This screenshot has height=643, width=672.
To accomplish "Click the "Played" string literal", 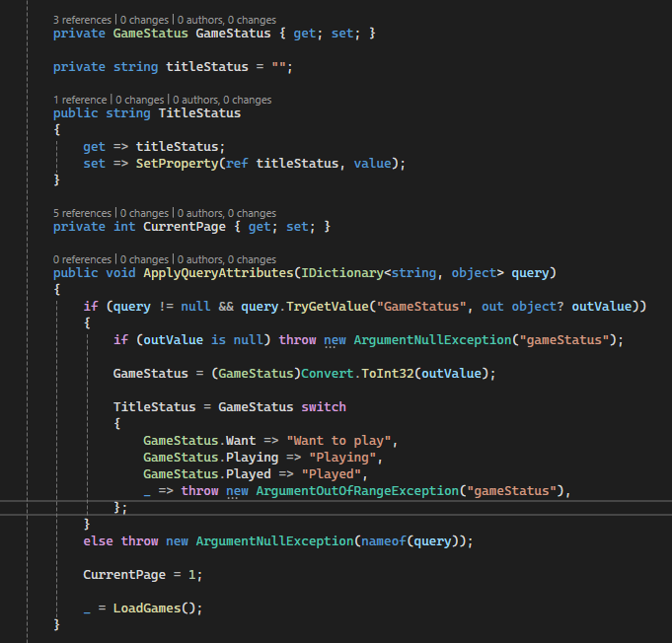I will (332, 473).
